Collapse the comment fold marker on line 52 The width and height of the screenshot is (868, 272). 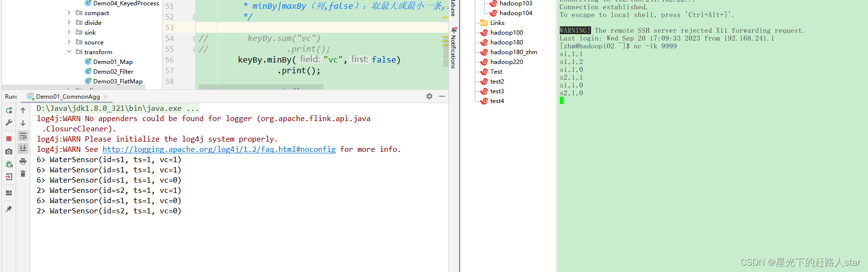195,17
